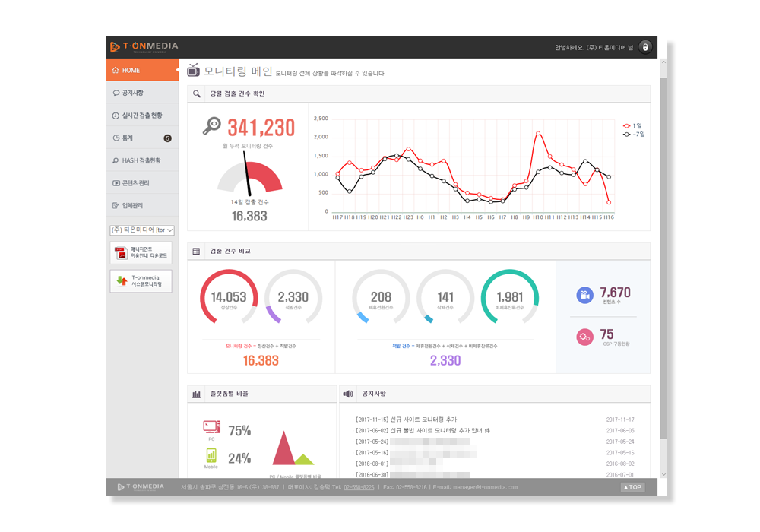
Task: Open 실시간 검출 현황 sidebar item
Action: 142,116
